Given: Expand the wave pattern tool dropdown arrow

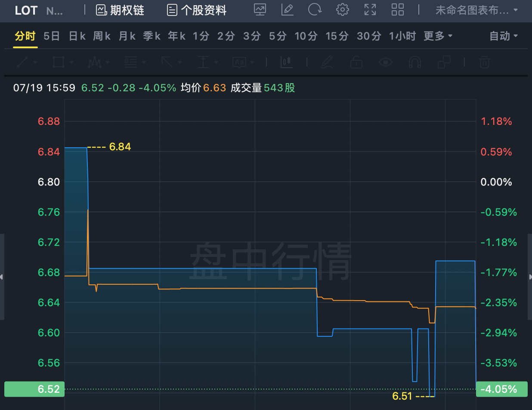Looking at the screenshot, I should click(x=107, y=62).
